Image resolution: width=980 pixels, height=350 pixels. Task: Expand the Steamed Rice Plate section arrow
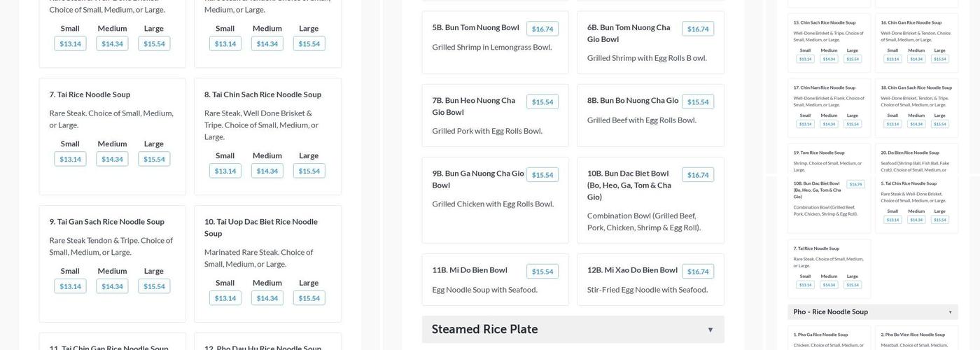pos(710,330)
